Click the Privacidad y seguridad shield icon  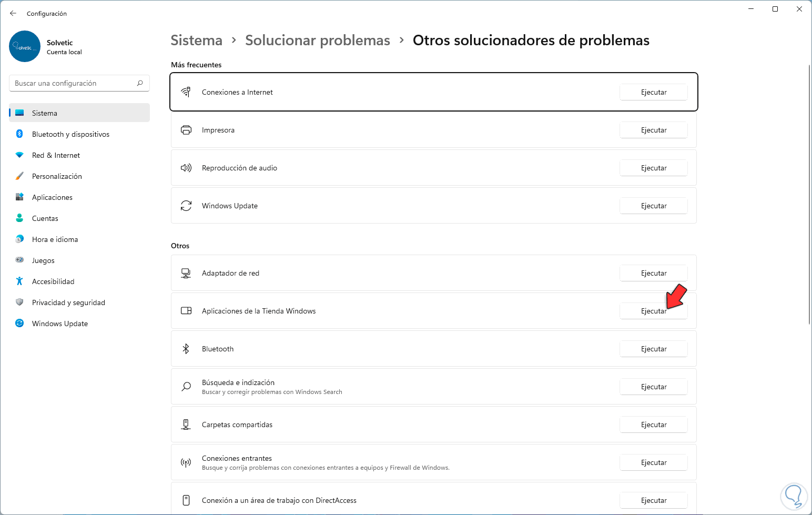19,302
